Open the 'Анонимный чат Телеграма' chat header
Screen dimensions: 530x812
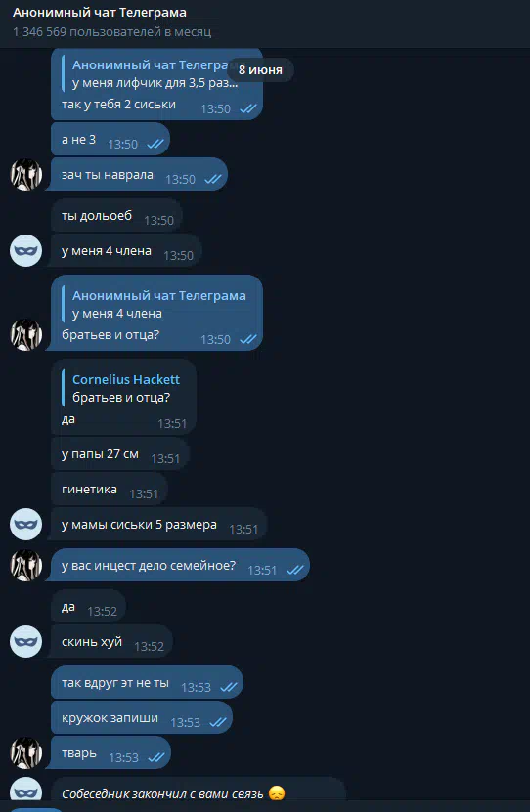click(100, 13)
